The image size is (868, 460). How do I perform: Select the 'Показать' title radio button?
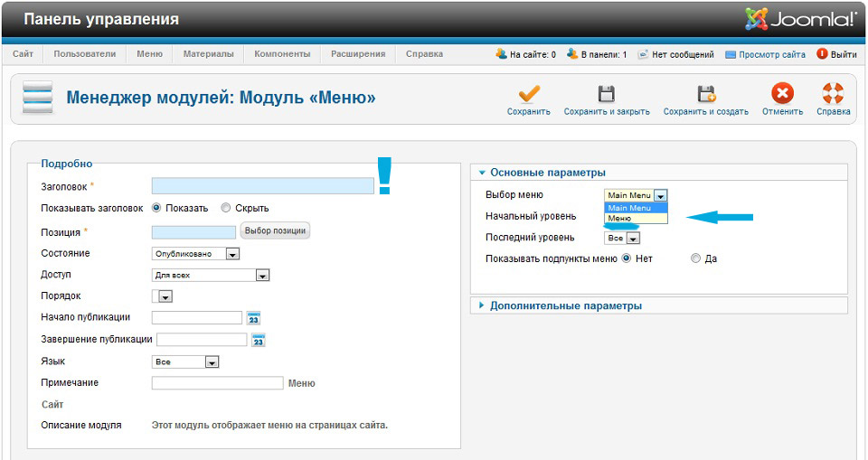coord(157,208)
